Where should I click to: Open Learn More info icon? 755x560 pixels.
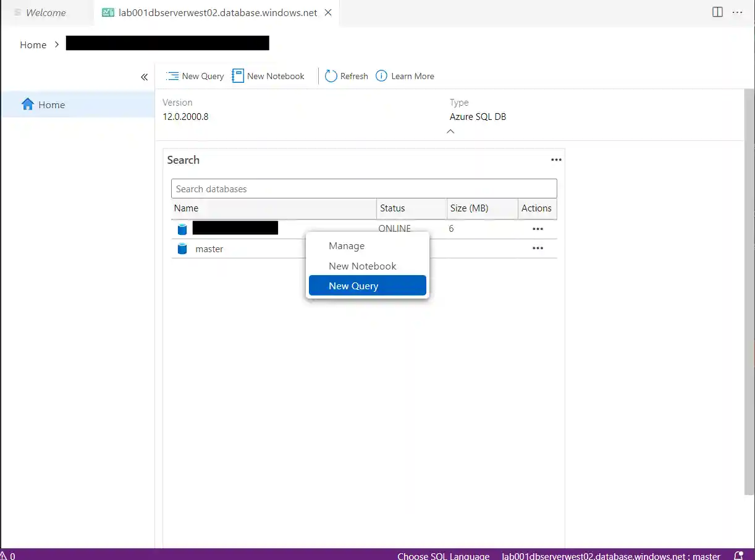(381, 76)
